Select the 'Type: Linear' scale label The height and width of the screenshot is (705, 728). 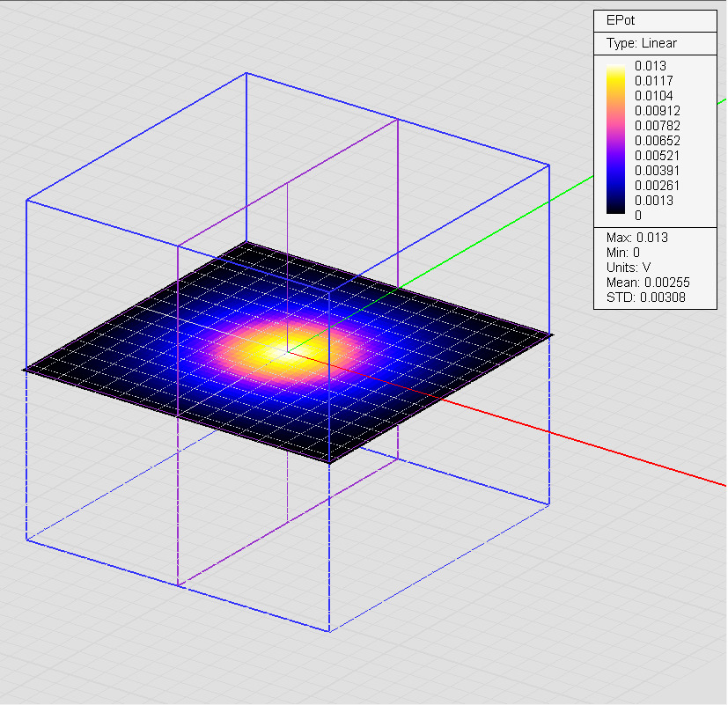(642, 43)
